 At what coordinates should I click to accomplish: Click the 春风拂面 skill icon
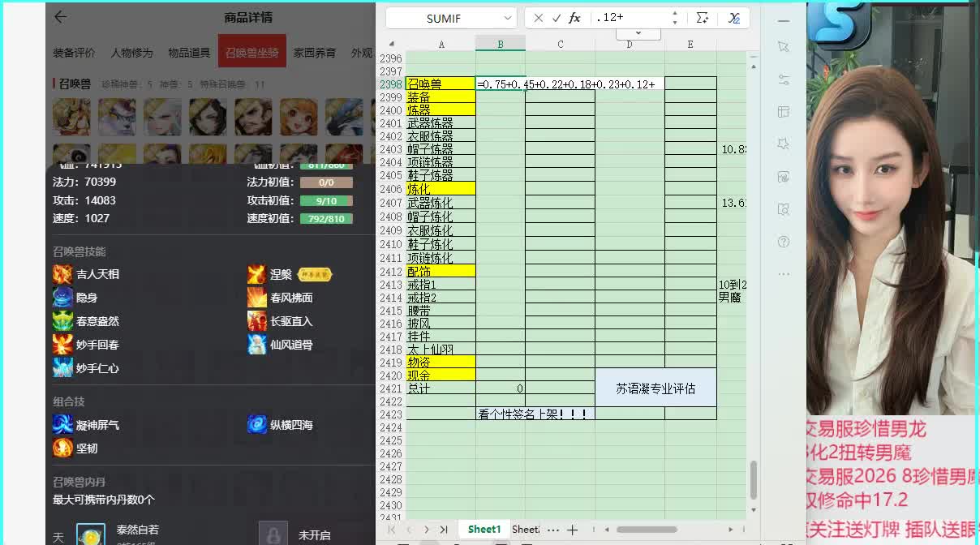pyautogui.click(x=257, y=298)
